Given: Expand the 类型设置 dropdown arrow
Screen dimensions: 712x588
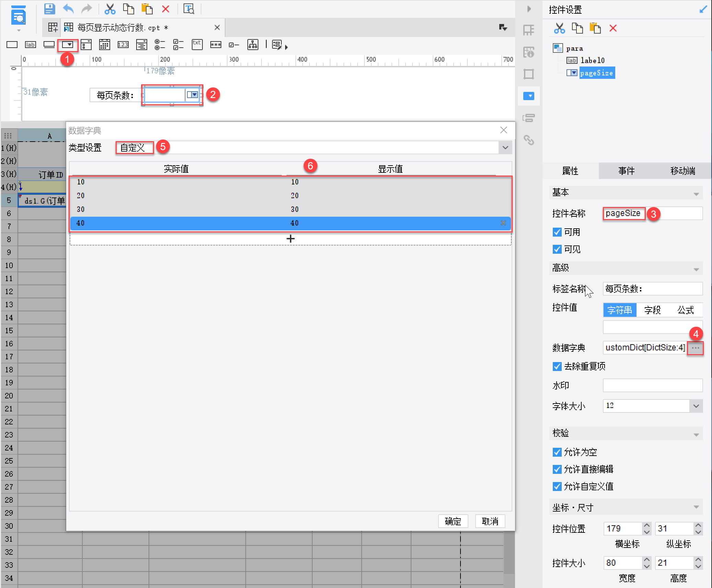Looking at the screenshot, I should pos(505,148).
